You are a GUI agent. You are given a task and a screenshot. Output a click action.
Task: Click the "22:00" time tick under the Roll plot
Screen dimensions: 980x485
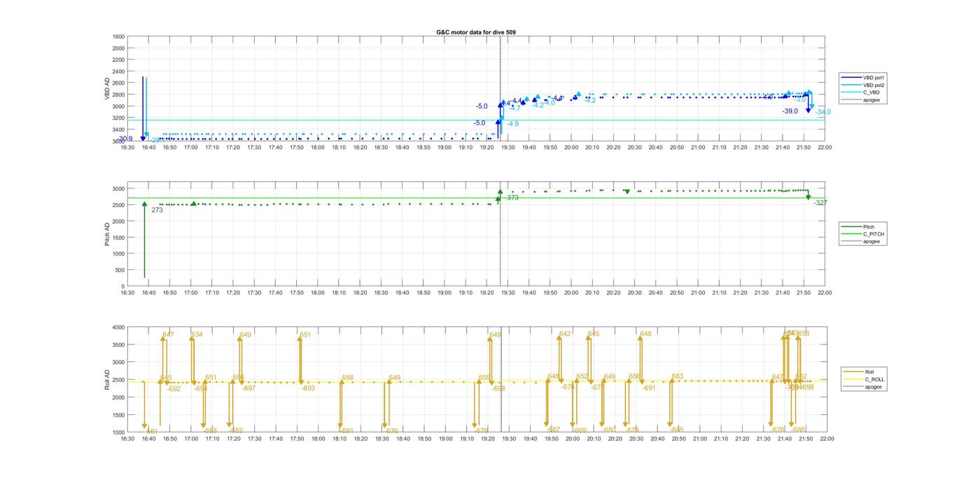826,439
